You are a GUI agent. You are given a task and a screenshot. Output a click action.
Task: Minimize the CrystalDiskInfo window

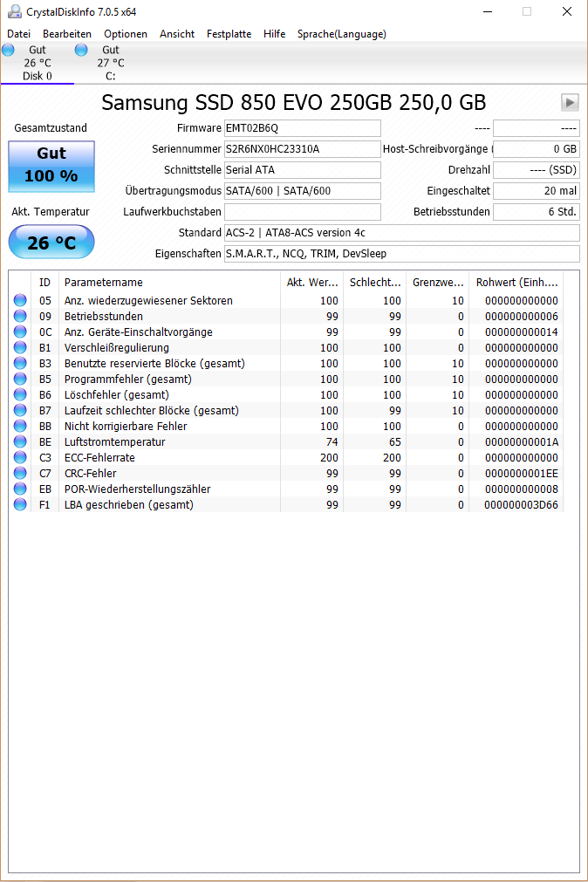488,11
